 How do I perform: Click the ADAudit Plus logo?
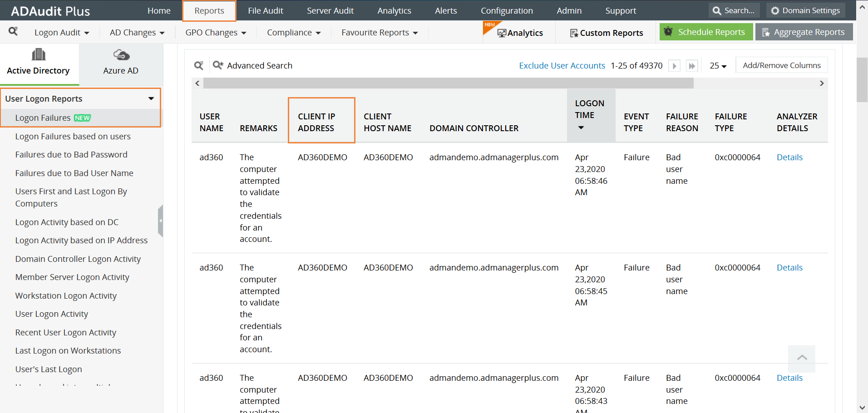50,11
